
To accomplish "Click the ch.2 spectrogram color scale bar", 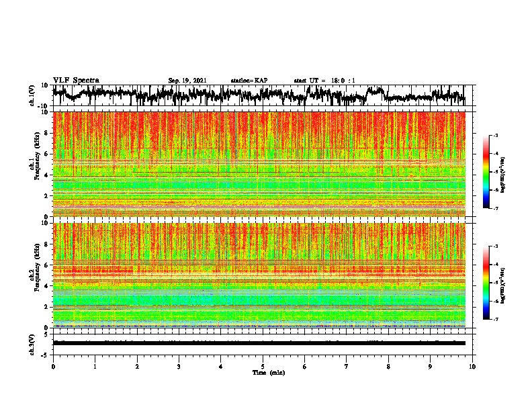I will click(486, 283).
